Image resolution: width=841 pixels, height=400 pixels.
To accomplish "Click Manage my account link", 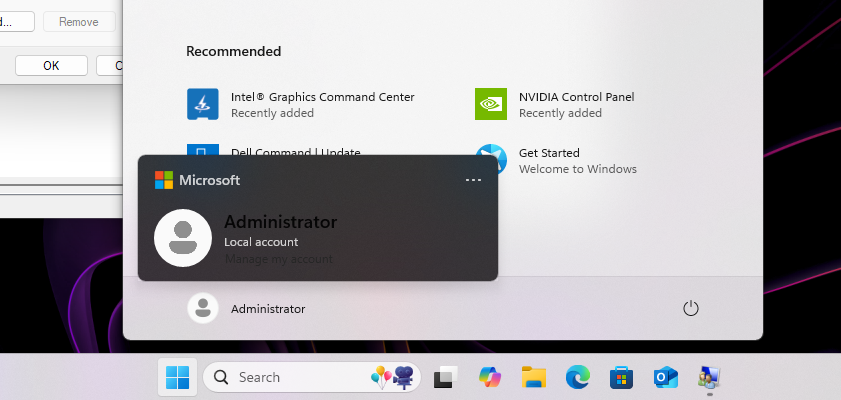I will coord(278,259).
